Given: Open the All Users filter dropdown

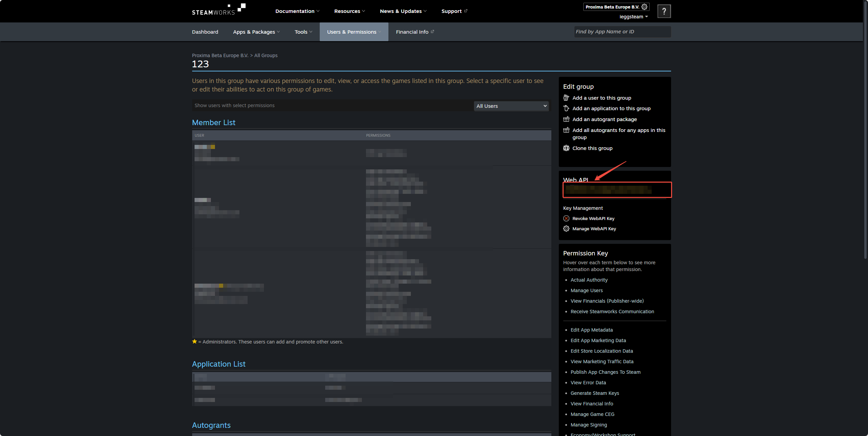Looking at the screenshot, I should 511,106.
